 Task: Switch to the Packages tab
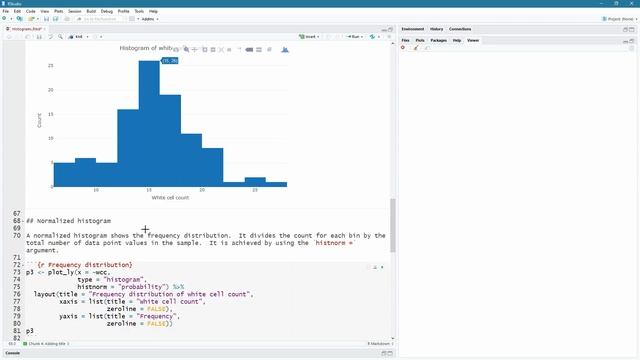pos(438,40)
